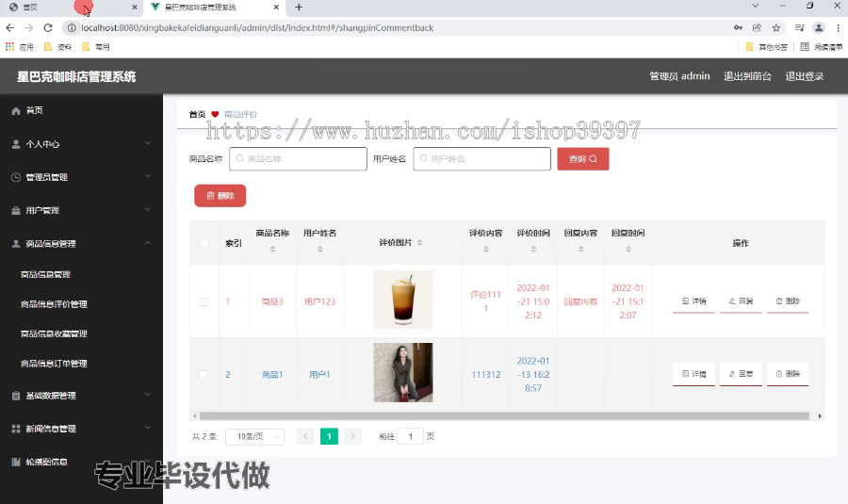Click 回复 for the 商品3 row

click(741, 301)
